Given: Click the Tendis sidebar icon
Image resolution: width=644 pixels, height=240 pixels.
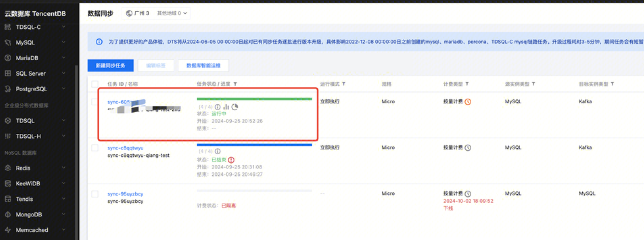Looking at the screenshot, I should (x=8, y=199).
